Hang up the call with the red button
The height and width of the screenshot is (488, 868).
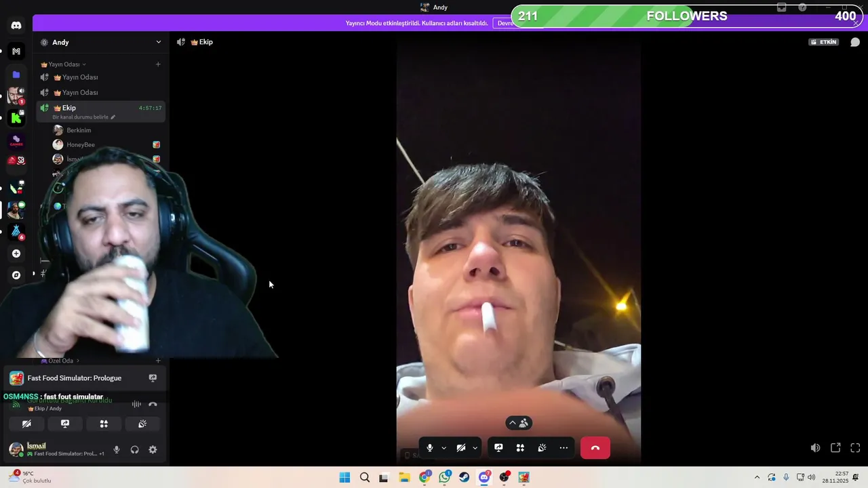click(x=595, y=448)
